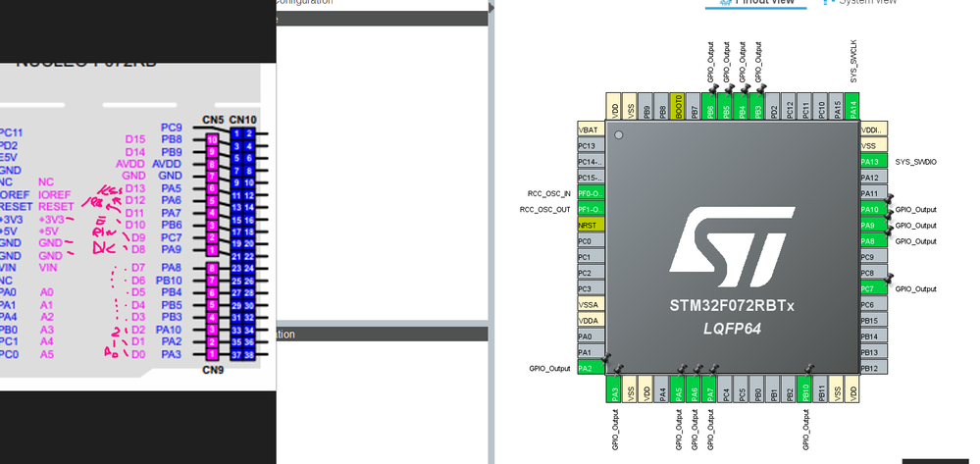Select the unassigned PB9 pin on the chip
980x464 pixels.
click(646, 107)
